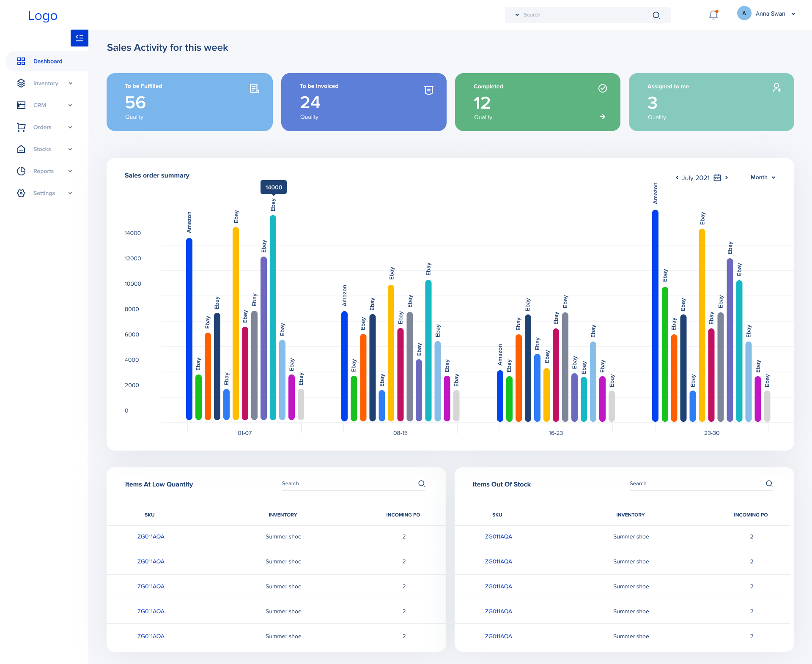Screen dimensions: 812x664
Task: Expand the Orders menu chevron
Action: click(x=70, y=127)
